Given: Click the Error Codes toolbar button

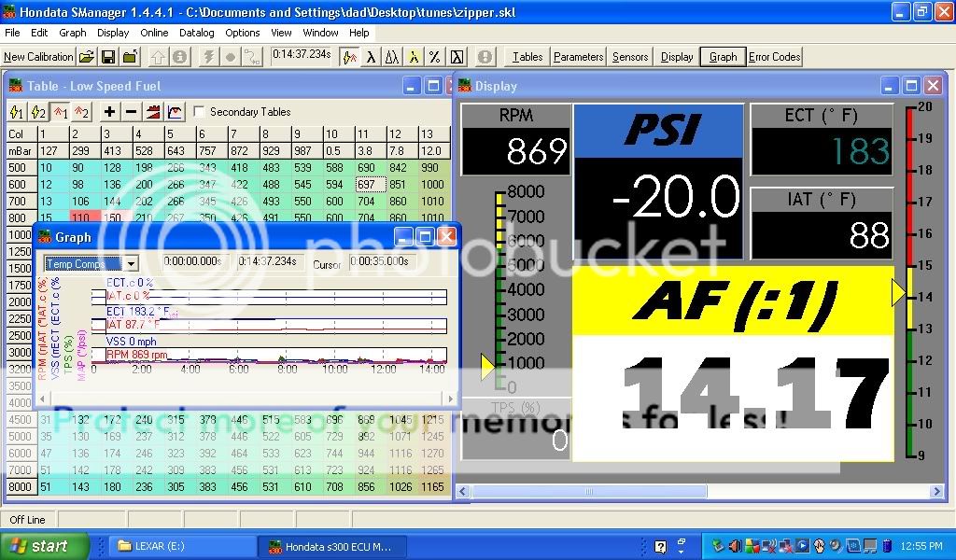Looking at the screenshot, I should [774, 57].
